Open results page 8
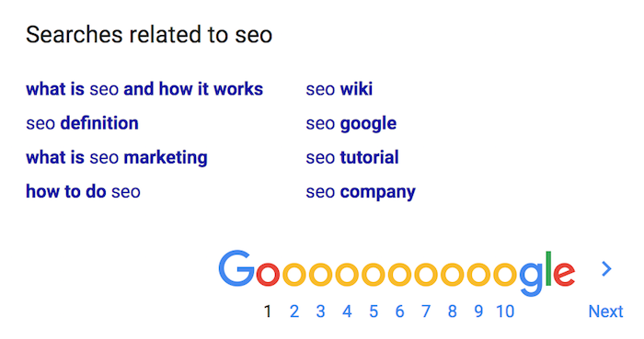This screenshot has height=339, width=644. [453, 311]
